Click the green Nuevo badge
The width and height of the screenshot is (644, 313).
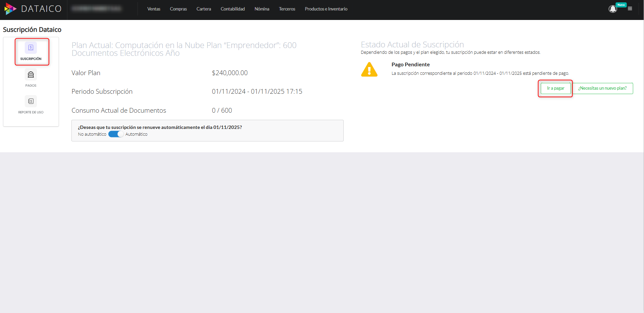coord(621,5)
